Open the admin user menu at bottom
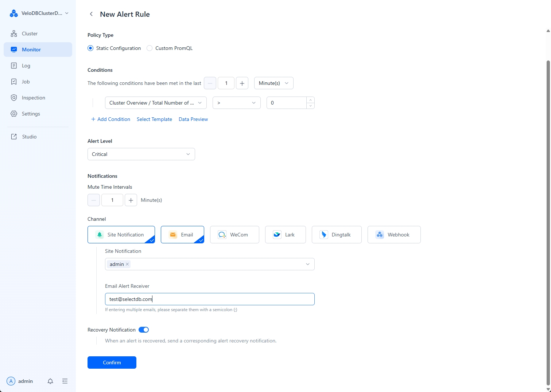 20,381
